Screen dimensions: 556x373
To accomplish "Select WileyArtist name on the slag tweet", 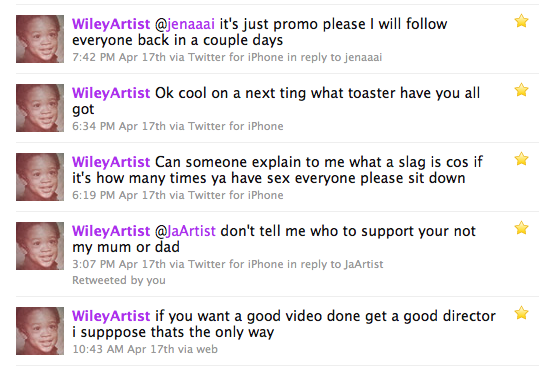I will point(111,162).
